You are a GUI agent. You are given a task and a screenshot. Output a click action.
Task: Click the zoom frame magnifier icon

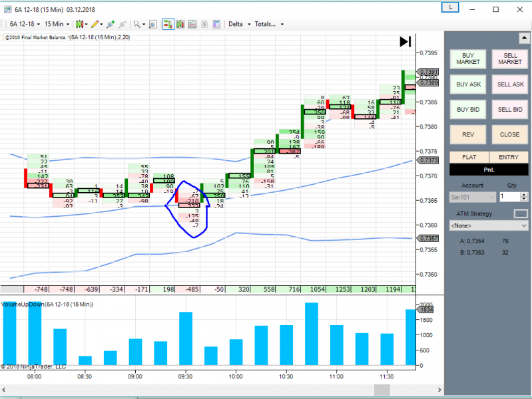pyautogui.click(x=152, y=24)
